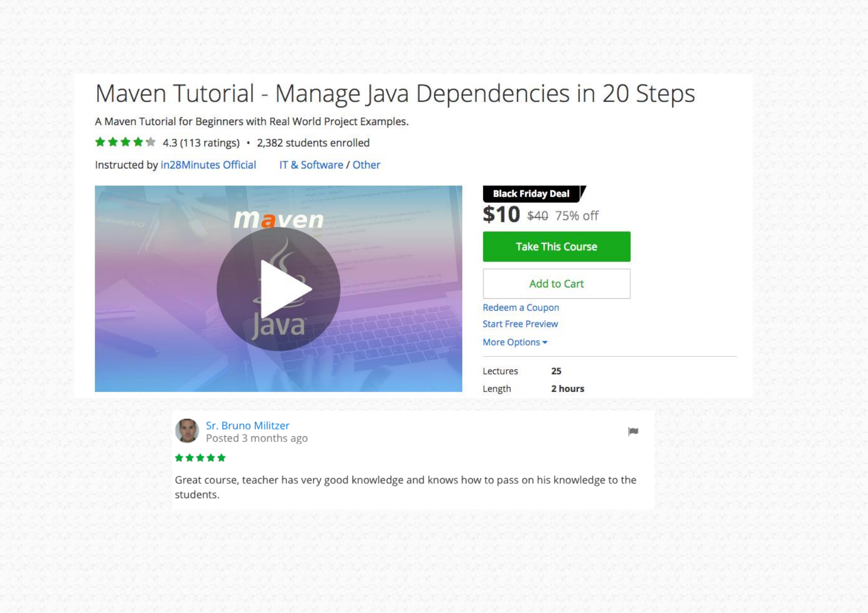The image size is (868, 613).
Task: Click the review text starting 'Great course'
Action: [x=406, y=487]
